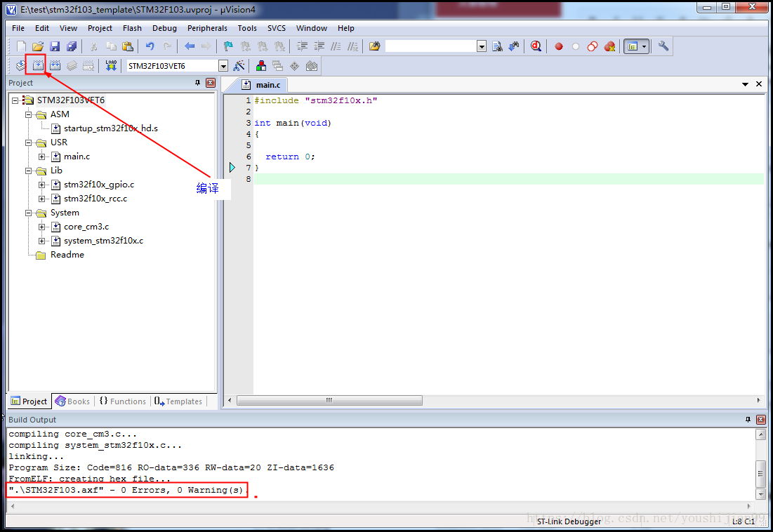773x532 pixels.
Task: Click the LOAD download to flash icon
Action: (x=111, y=66)
